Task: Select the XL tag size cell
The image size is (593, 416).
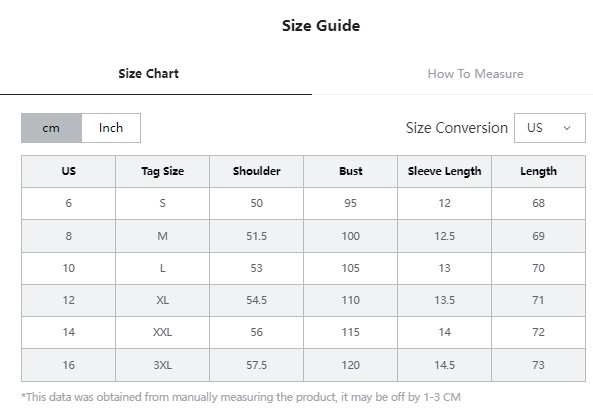Action: click(x=163, y=300)
